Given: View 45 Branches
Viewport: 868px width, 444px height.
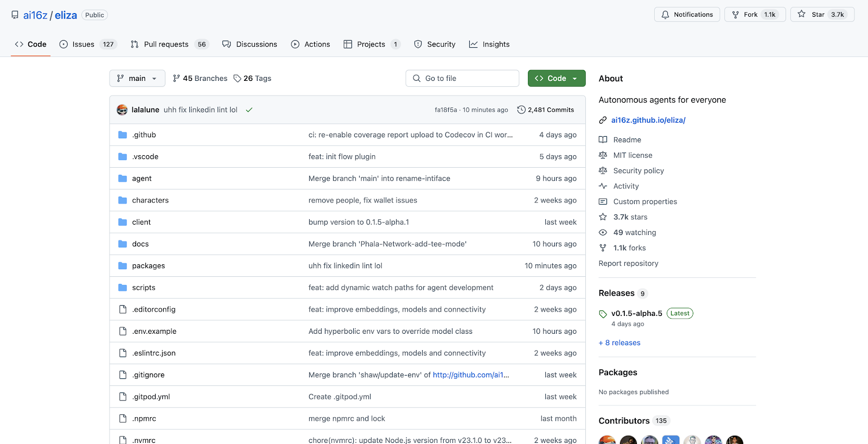Looking at the screenshot, I should pos(200,78).
